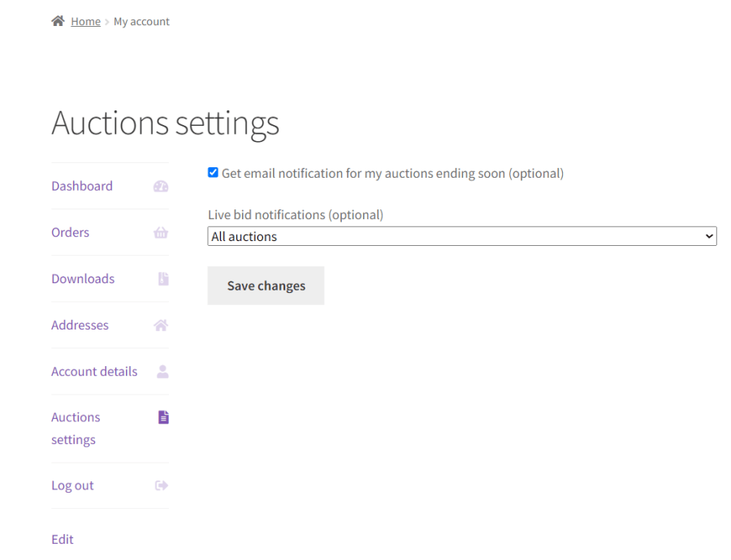Open the Downloads menu item

[x=83, y=278]
